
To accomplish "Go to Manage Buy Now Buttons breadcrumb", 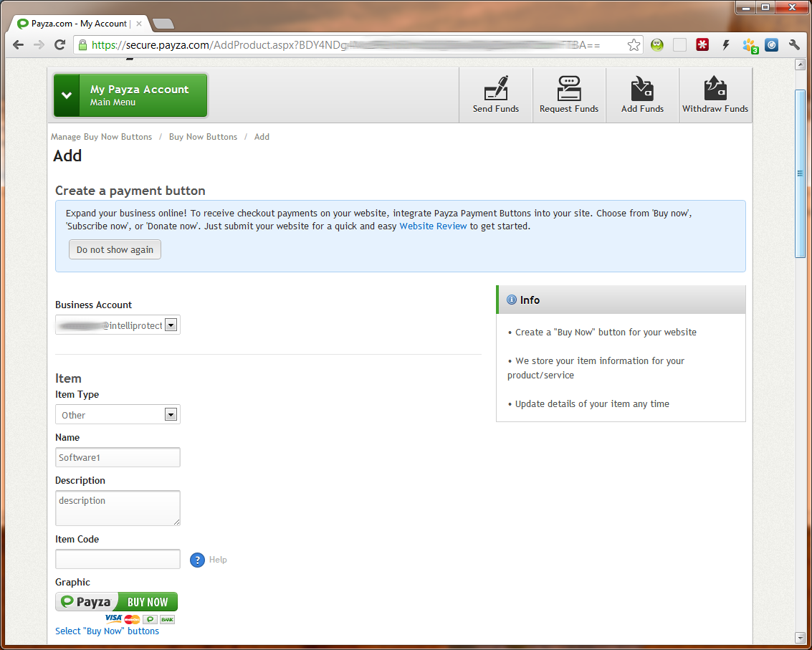I will coord(102,137).
